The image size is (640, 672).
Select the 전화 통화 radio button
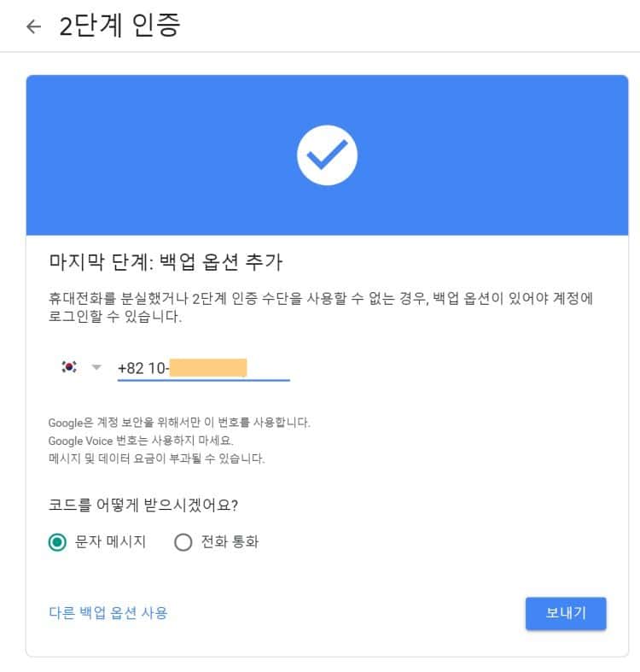tap(183, 542)
